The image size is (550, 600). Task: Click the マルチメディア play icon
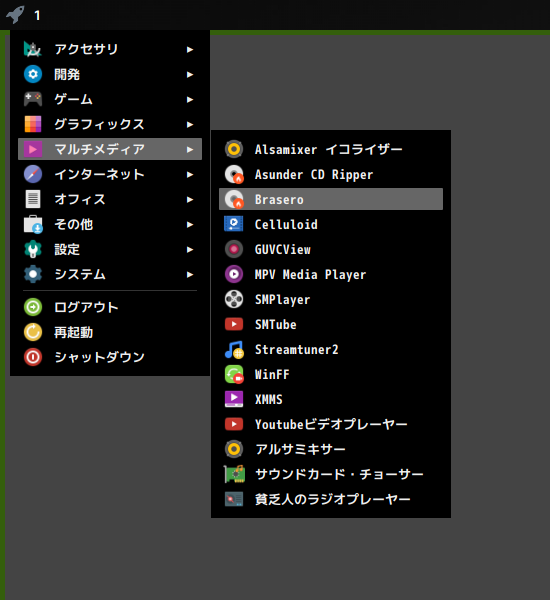pos(33,149)
